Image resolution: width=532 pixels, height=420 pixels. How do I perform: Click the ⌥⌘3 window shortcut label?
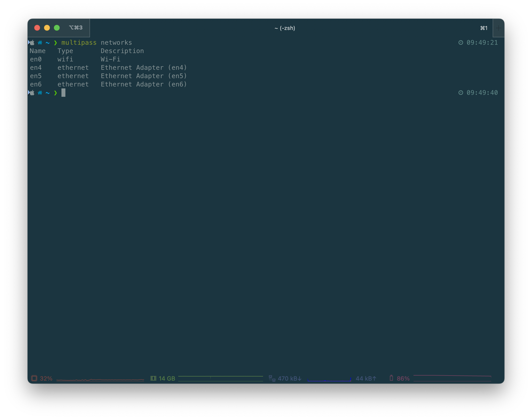click(x=76, y=28)
